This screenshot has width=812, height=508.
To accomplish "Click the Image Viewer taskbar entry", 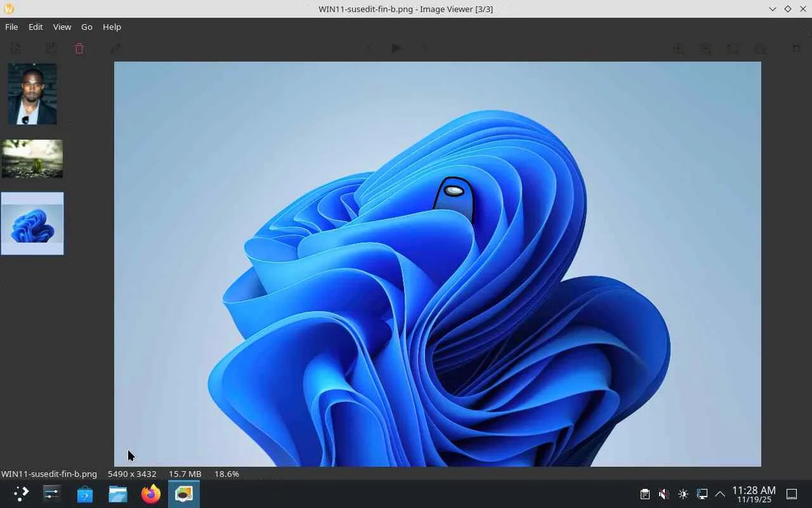I will 184,494.
